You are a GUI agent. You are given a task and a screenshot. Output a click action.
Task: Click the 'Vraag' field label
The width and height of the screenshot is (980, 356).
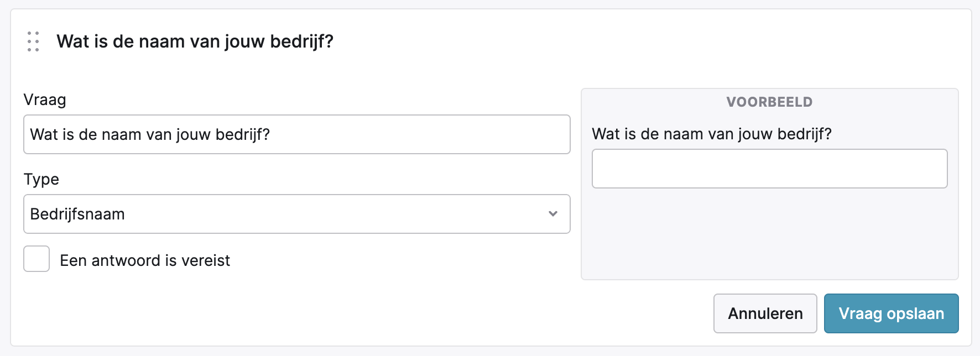(x=45, y=100)
